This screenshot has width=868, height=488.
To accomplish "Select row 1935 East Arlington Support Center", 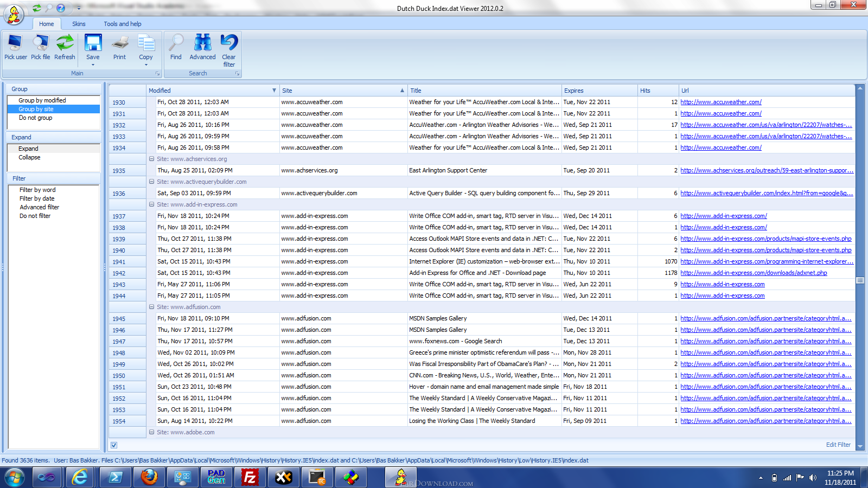I will 482,170.
